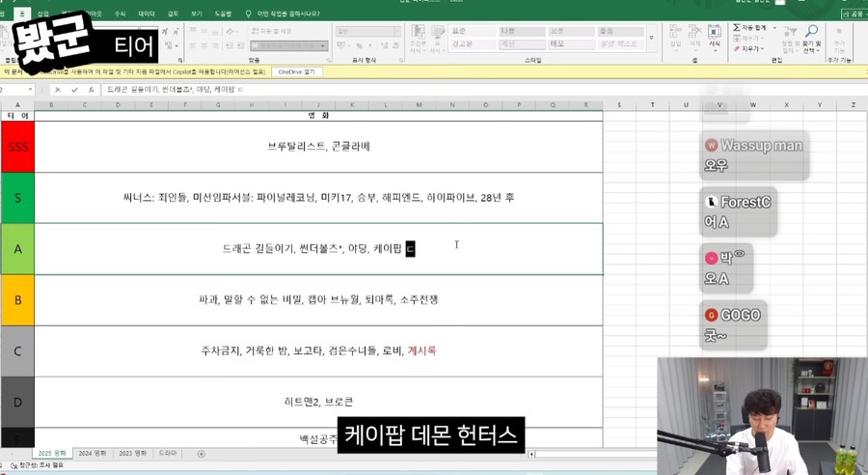Image resolution: width=868 pixels, height=475 pixels.
Task: Confirm the formula bar entry (checkmark)
Action: click(x=74, y=89)
